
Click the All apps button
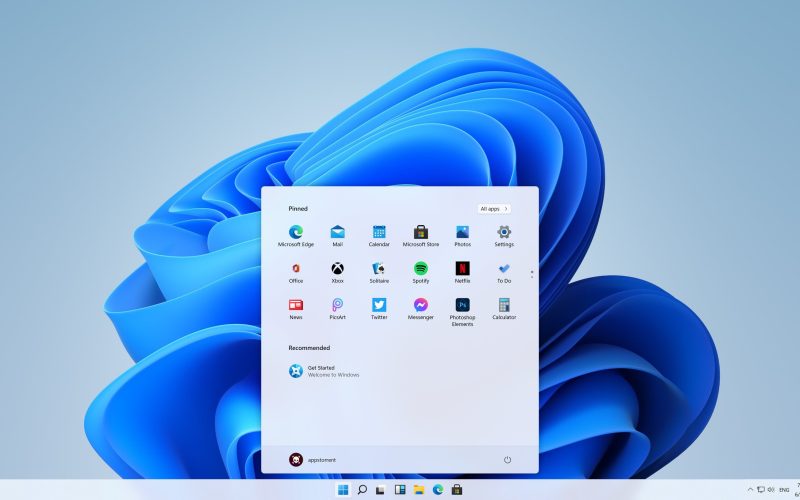[494, 209]
